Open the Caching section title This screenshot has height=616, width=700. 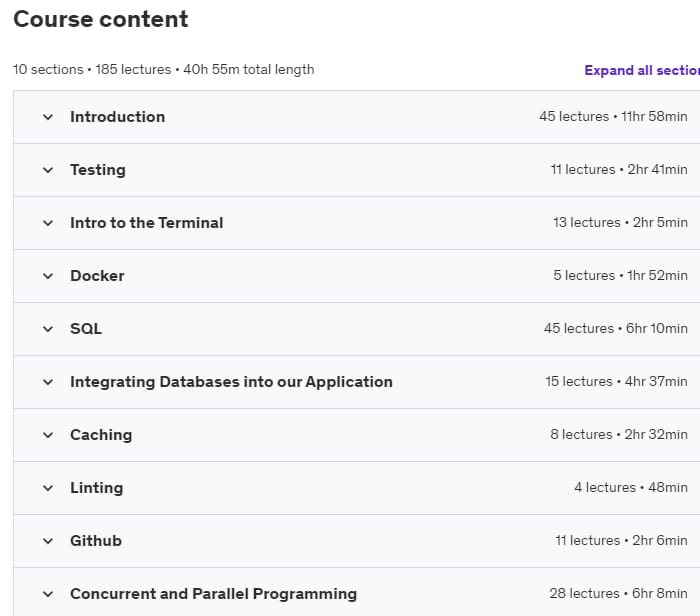[x=101, y=435]
